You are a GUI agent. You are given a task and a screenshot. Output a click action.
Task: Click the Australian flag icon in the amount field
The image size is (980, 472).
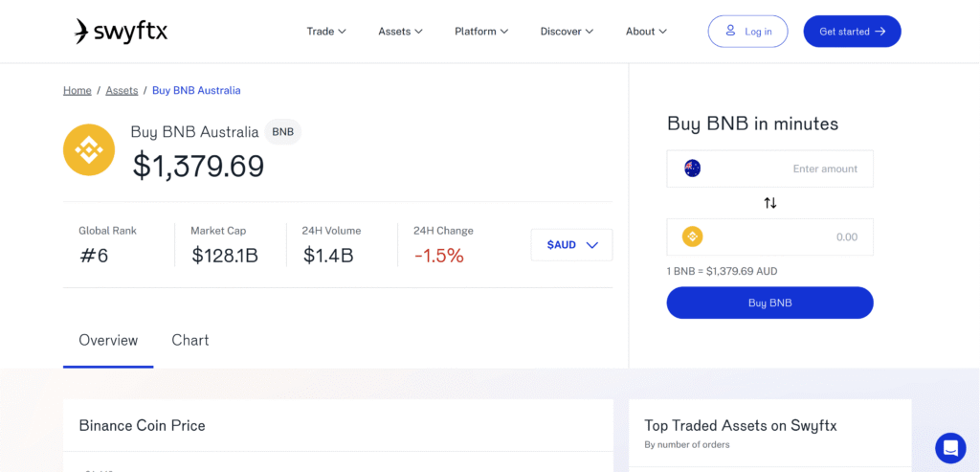coord(693,169)
